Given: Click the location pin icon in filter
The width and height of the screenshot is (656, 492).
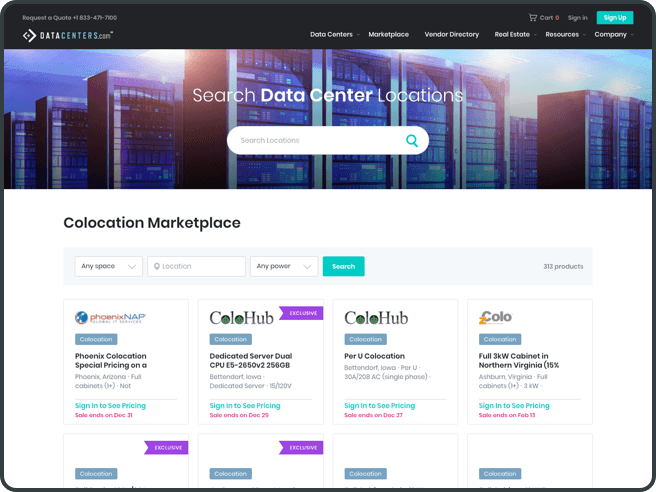Looking at the screenshot, I should 157,267.
